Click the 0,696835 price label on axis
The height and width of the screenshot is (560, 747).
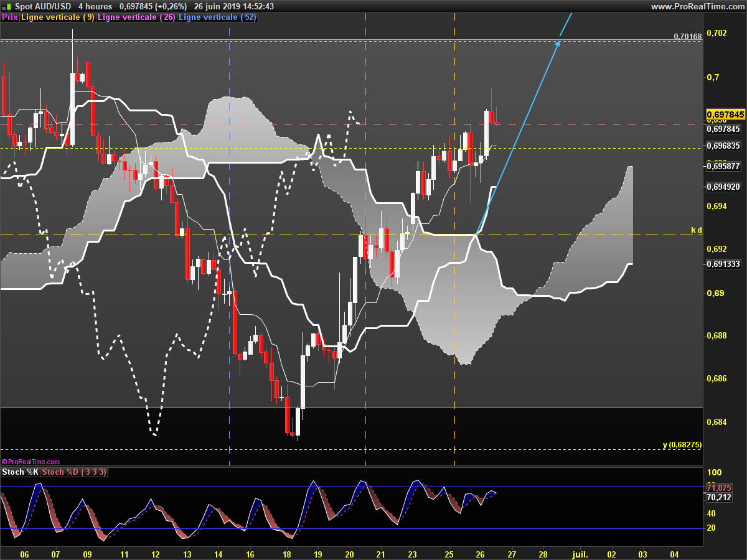pyautogui.click(x=723, y=146)
